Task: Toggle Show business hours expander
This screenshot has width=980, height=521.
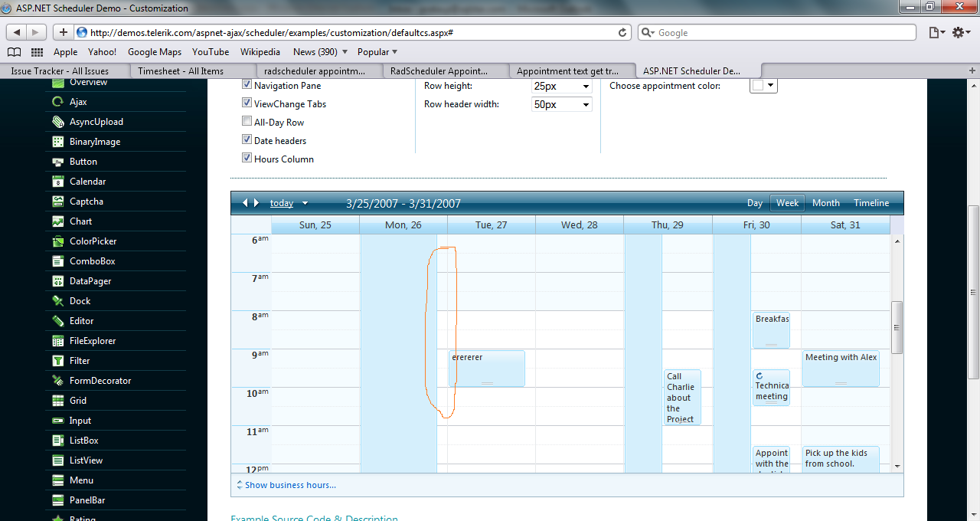Action: click(286, 485)
